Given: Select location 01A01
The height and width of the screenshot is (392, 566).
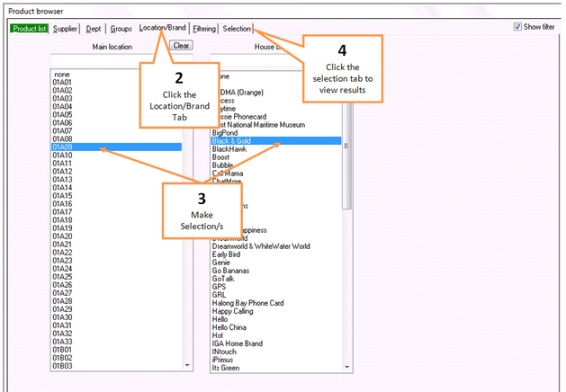Looking at the screenshot, I should click(x=116, y=82).
